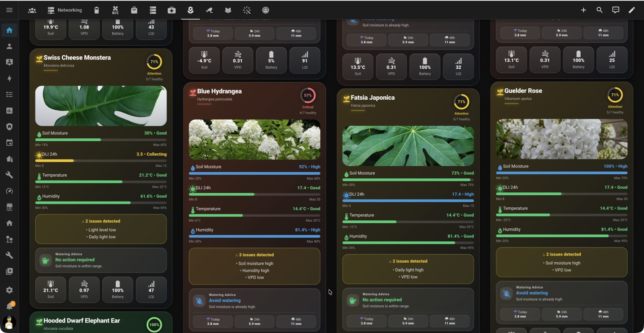
Task: Open the lightning energy icon in sidebar
Action: (x=9, y=78)
